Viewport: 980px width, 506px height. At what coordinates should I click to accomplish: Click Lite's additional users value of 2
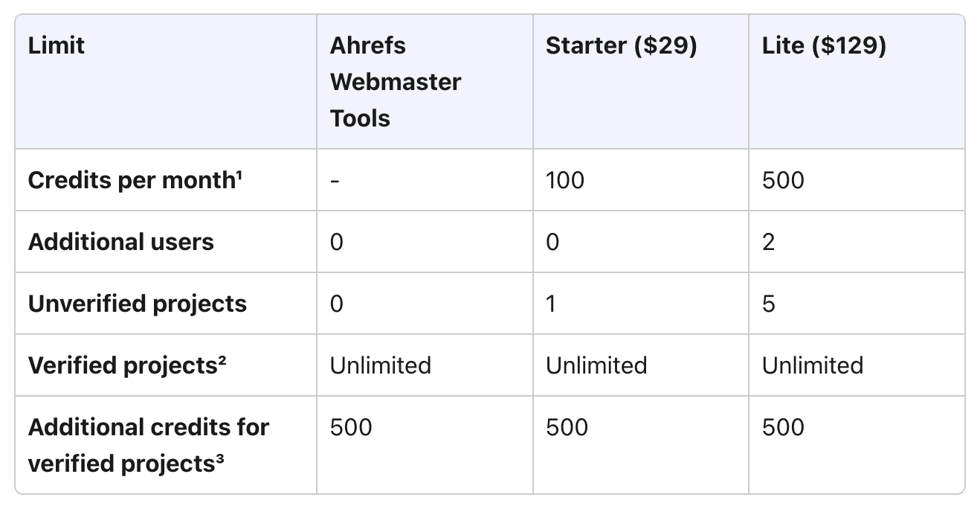coord(769,243)
